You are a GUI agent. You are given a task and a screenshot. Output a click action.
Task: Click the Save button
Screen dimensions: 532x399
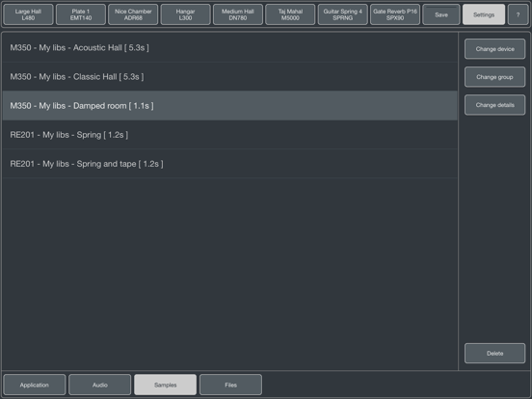tap(441, 14)
